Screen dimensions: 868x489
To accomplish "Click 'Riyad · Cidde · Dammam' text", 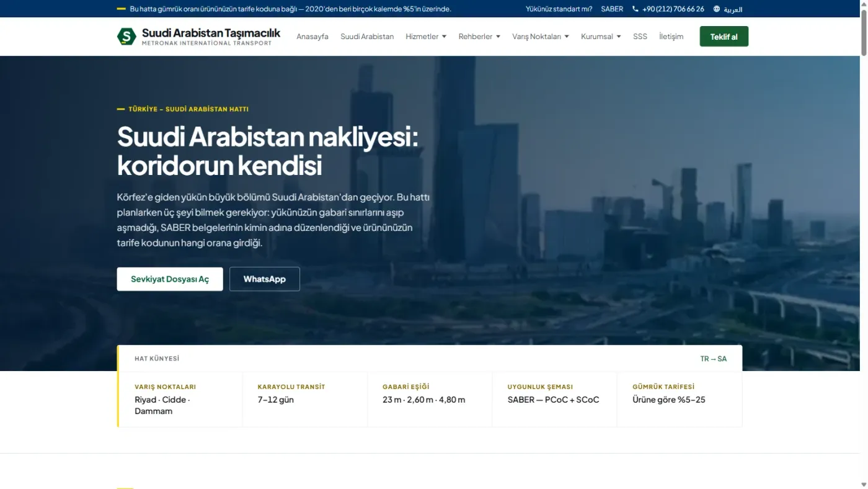I will click(x=162, y=405).
